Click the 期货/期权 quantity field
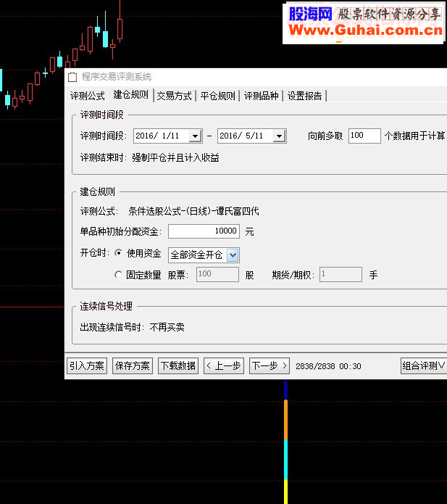This screenshot has width=447, height=504. point(341,275)
